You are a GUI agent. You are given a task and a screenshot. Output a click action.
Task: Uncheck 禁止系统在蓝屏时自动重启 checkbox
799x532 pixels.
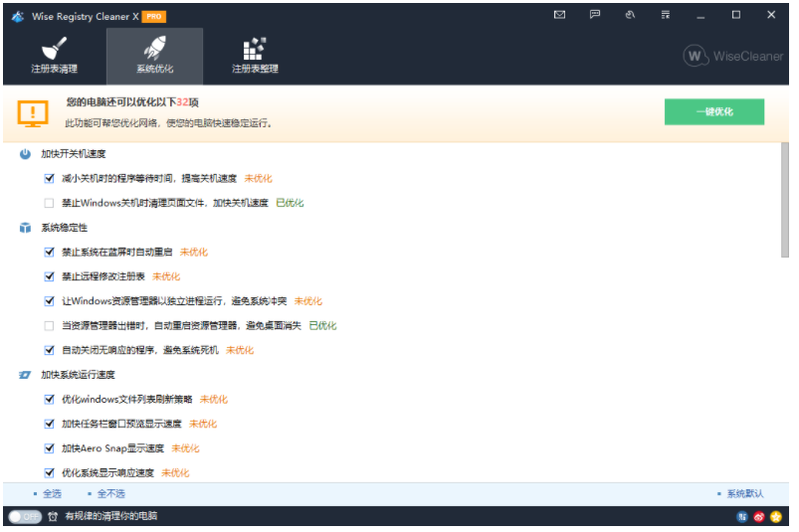50,252
